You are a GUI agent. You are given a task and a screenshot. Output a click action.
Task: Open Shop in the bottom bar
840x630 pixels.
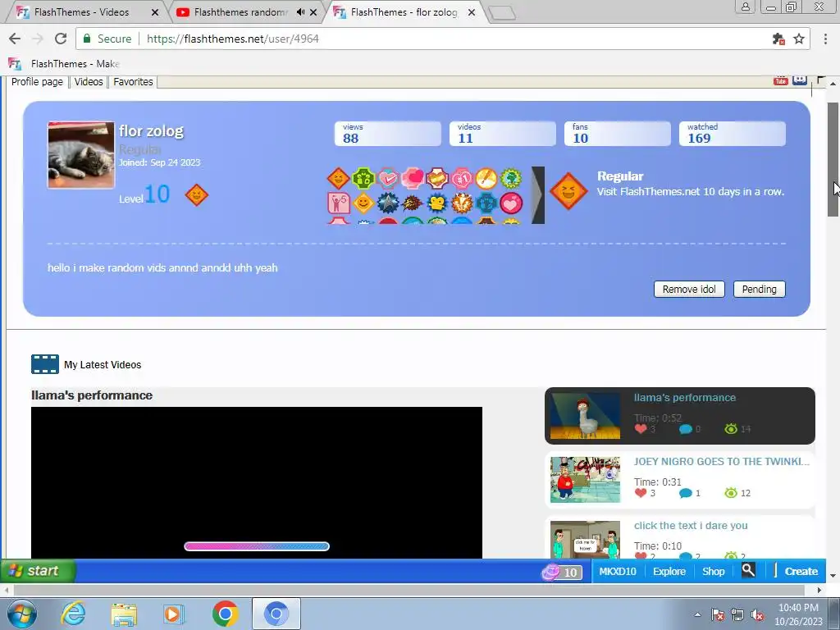(714, 572)
